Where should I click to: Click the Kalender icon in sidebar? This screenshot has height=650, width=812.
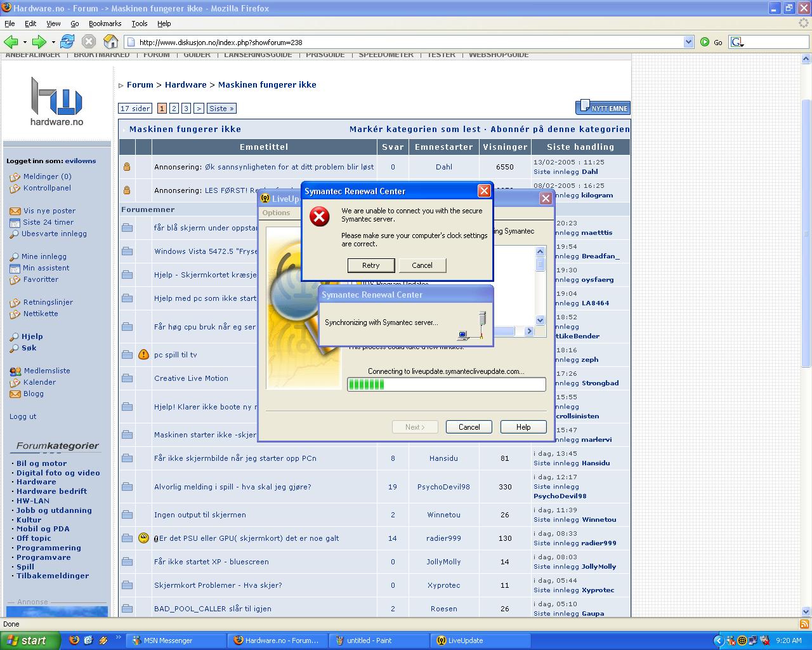coord(15,383)
